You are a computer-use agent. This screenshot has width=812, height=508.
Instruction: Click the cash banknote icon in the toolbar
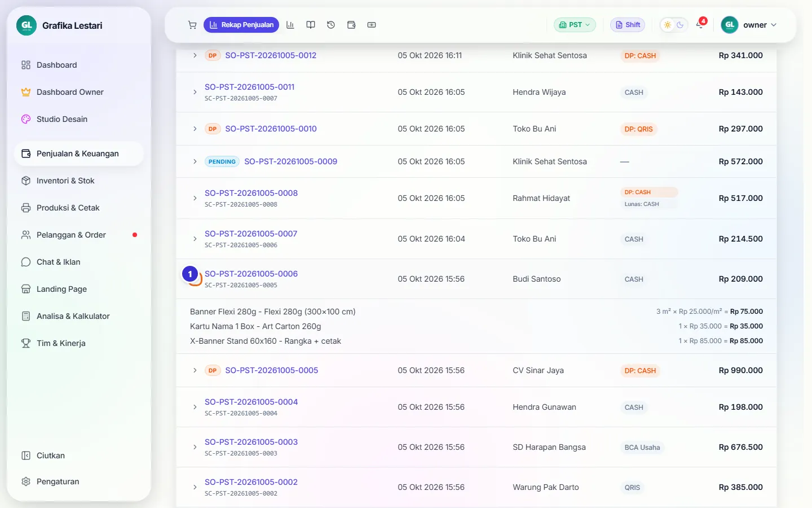tap(372, 25)
